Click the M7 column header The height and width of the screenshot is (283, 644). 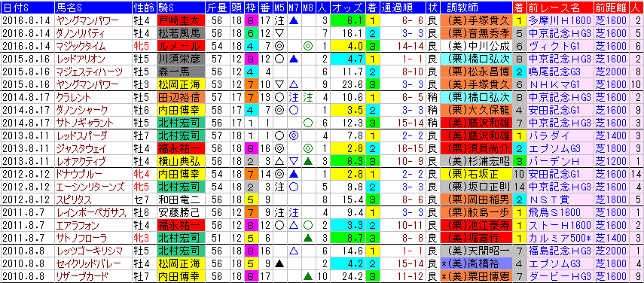coord(293,8)
